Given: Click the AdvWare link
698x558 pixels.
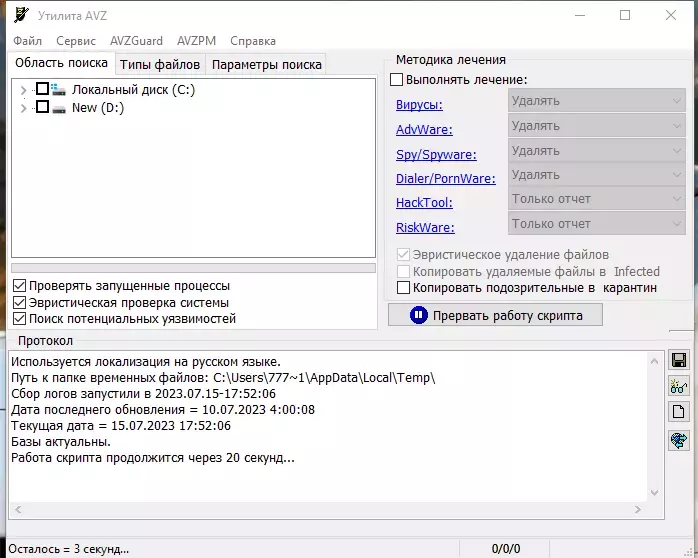Looking at the screenshot, I should coord(424,129).
